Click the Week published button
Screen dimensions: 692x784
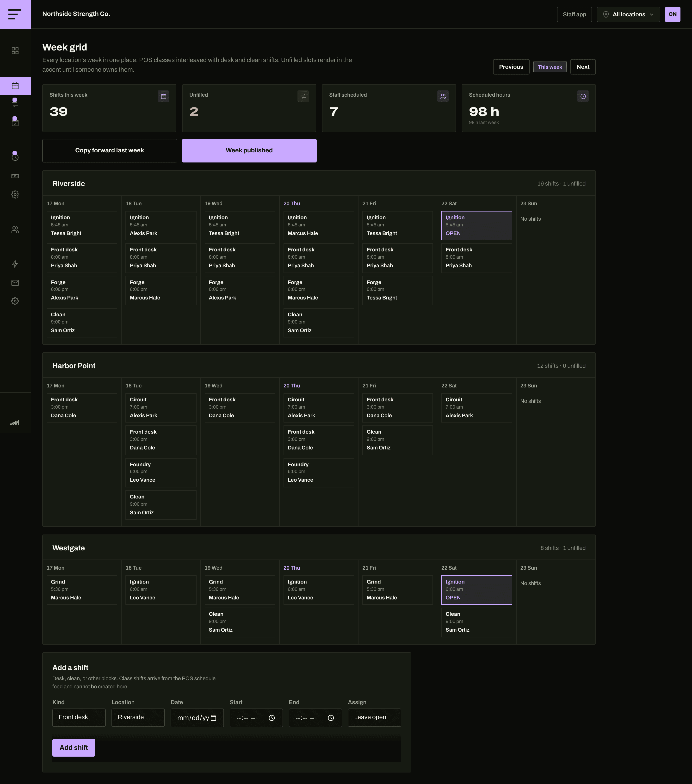249,150
